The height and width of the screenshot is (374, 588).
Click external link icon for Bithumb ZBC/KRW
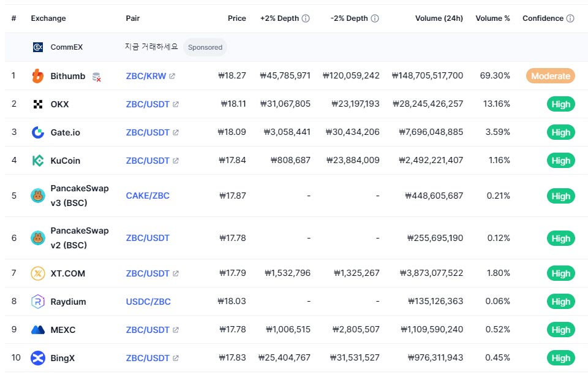pyautogui.click(x=172, y=76)
